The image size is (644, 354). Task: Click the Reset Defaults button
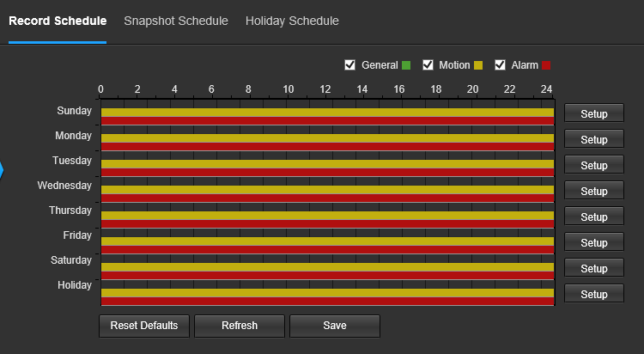click(x=144, y=326)
